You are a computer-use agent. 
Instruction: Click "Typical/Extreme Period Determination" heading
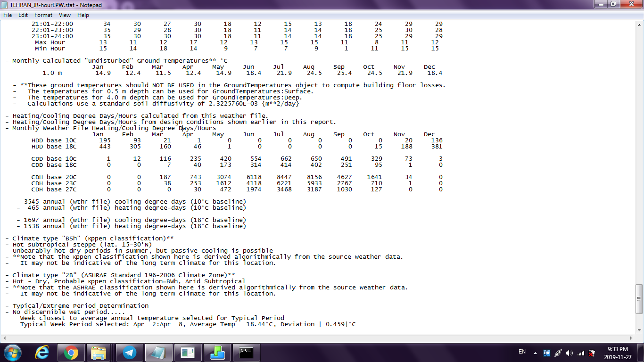pos(76,306)
